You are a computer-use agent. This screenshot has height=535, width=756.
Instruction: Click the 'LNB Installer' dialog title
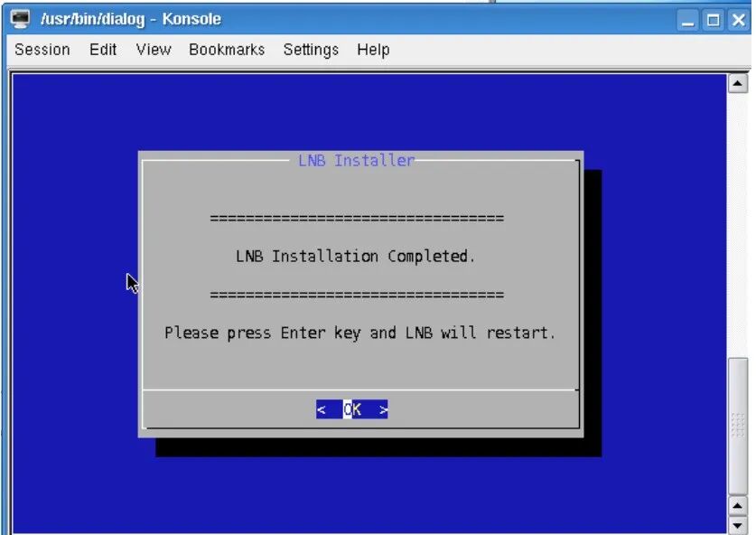(356, 160)
